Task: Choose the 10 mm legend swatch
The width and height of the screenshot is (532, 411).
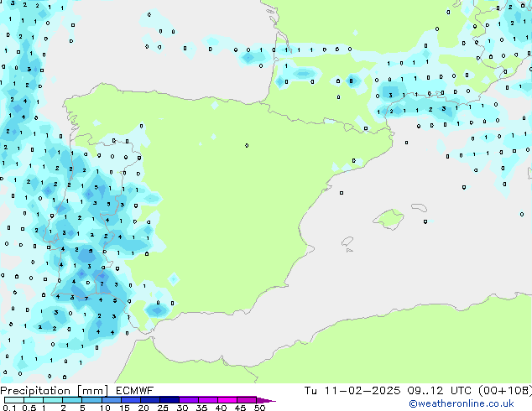Action: coord(111,400)
